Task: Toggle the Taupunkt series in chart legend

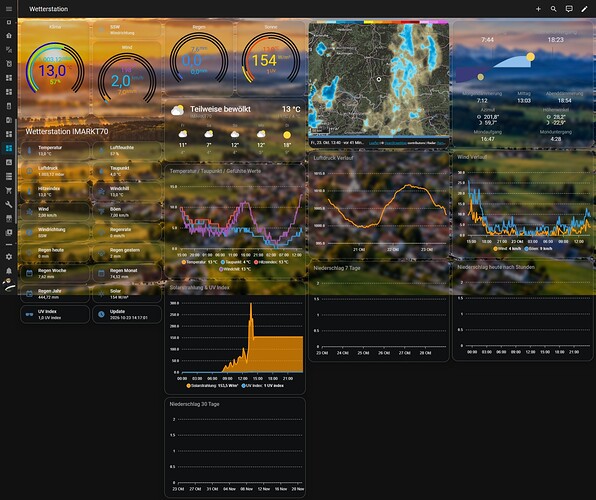Action: (235, 262)
